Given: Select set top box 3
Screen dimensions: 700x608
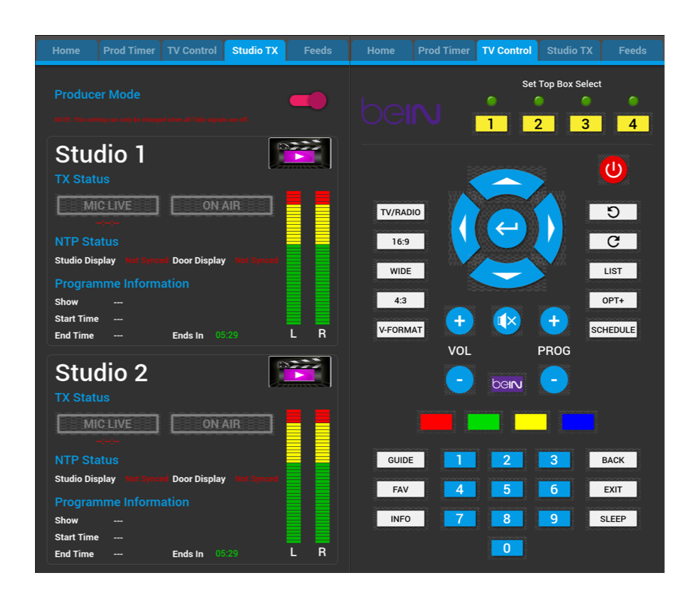Looking at the screenshot, I should point(585,124).
